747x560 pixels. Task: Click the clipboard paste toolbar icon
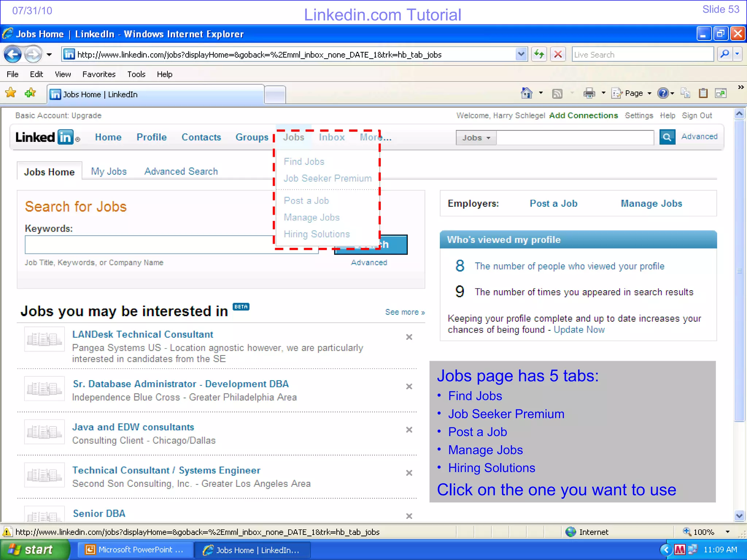703,93
